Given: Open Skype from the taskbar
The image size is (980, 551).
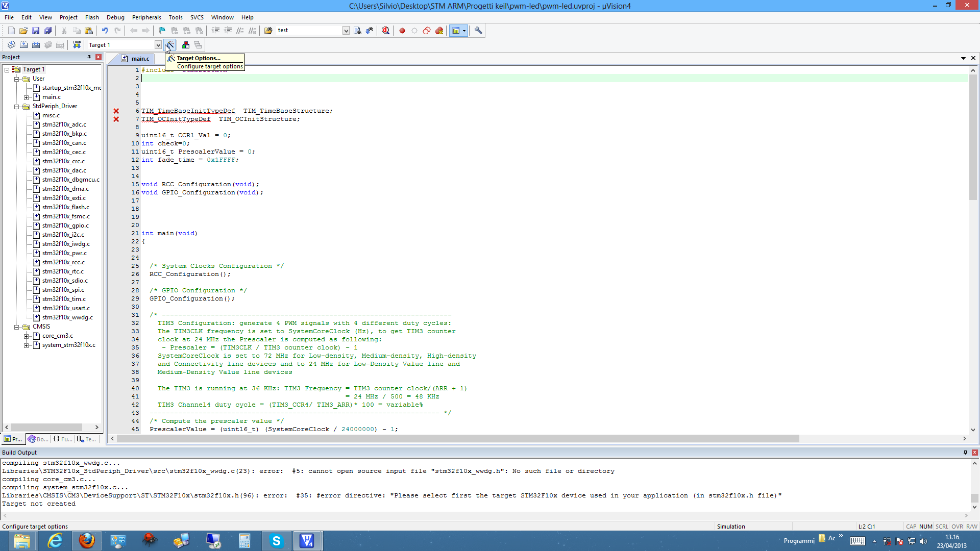Looking at the screenshot, I should pos(276,541).
